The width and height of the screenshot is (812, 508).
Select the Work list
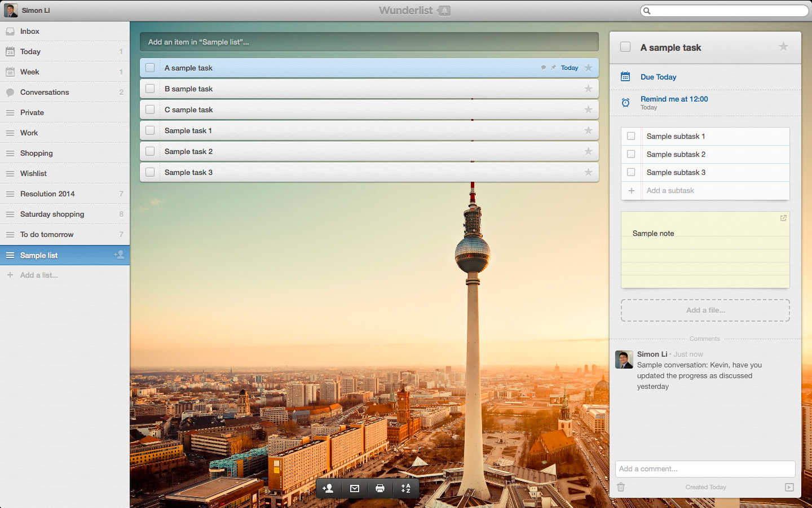click(65, 133)
